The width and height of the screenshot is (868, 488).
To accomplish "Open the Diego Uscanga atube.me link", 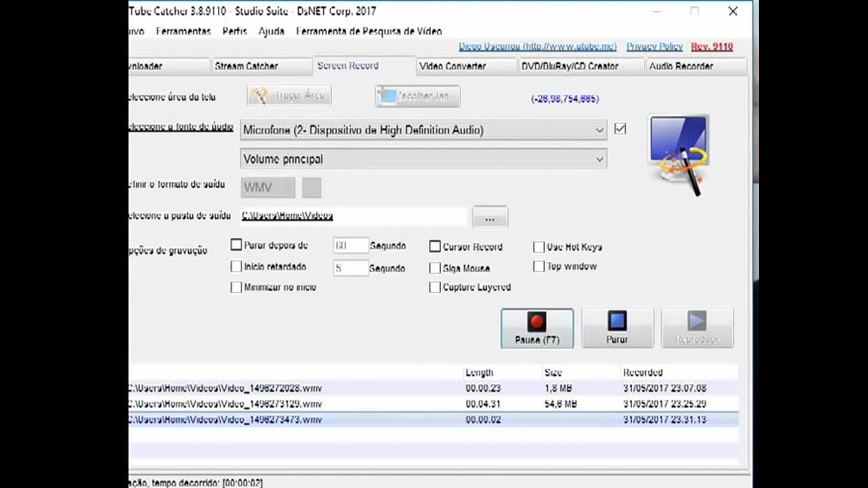I will click(538, 47).
